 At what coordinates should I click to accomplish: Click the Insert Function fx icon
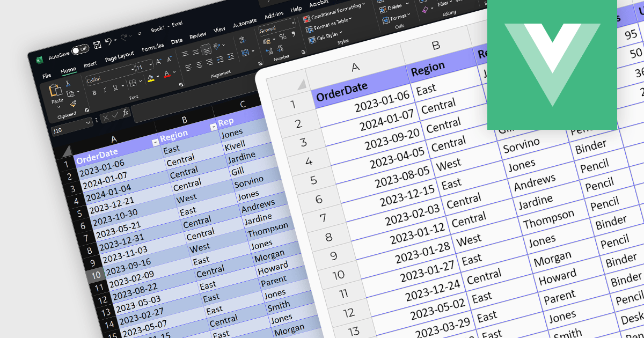click(x=125, y=113)
